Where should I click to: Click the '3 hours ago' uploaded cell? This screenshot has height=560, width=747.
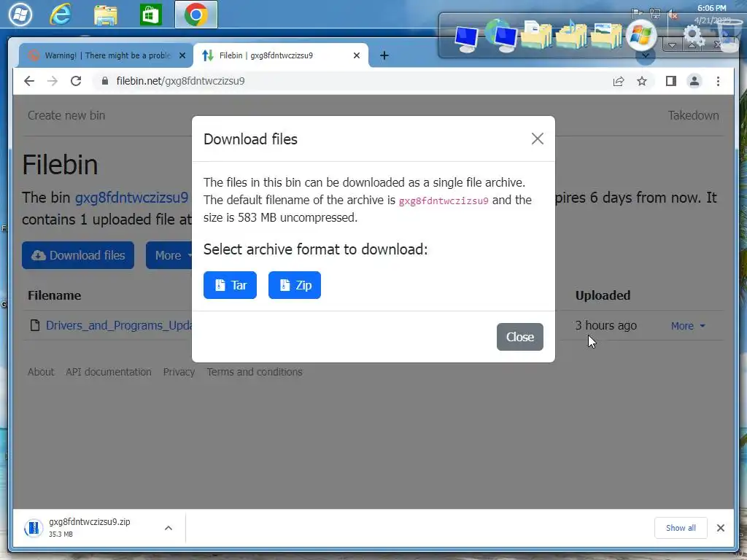pos(606,326)
